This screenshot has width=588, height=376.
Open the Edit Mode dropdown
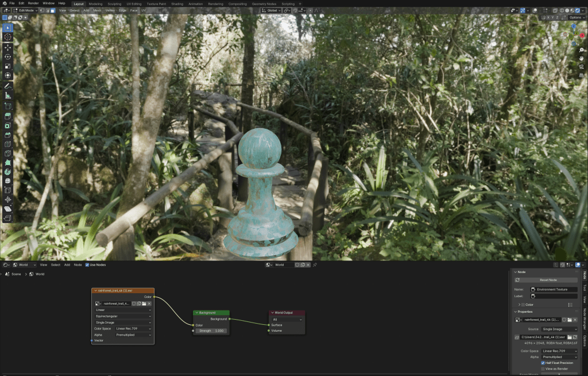point(25,10)
